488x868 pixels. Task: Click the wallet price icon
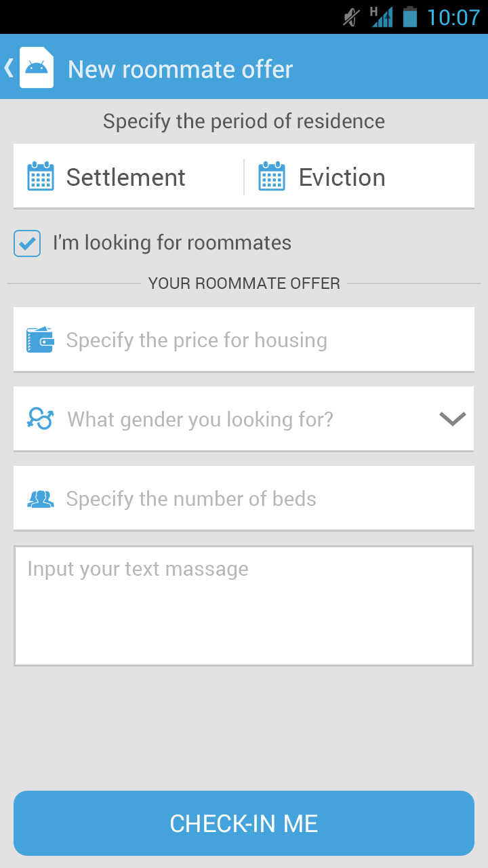coord(41,340)
